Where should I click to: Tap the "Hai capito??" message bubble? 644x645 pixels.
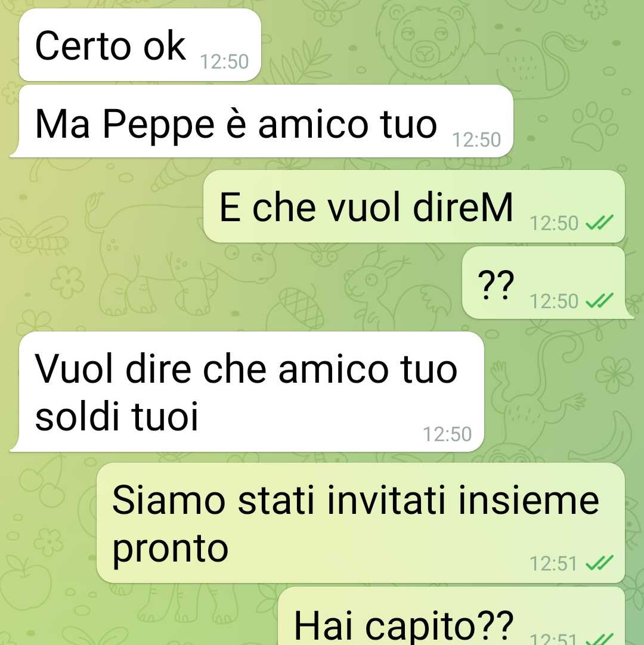click(451, 616)
